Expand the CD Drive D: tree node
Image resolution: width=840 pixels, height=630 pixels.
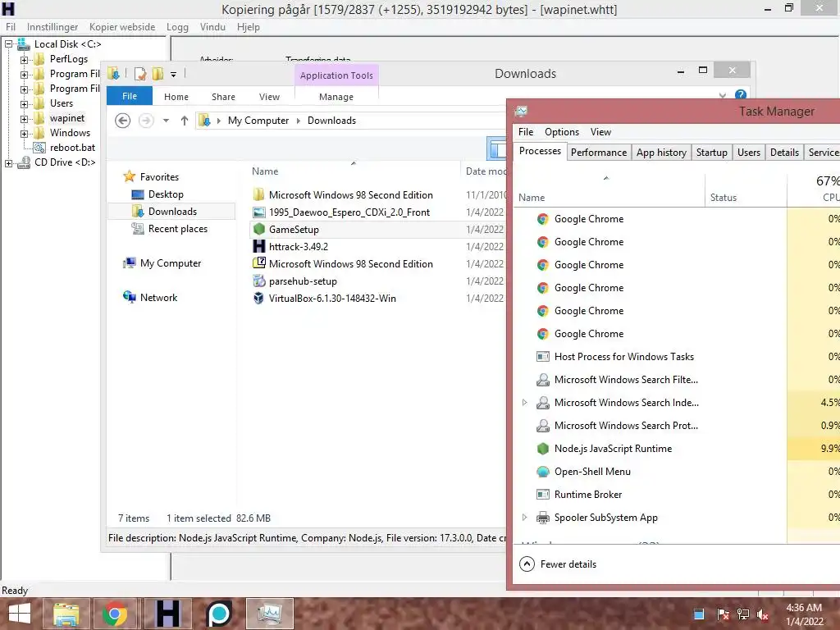(8, 163)
